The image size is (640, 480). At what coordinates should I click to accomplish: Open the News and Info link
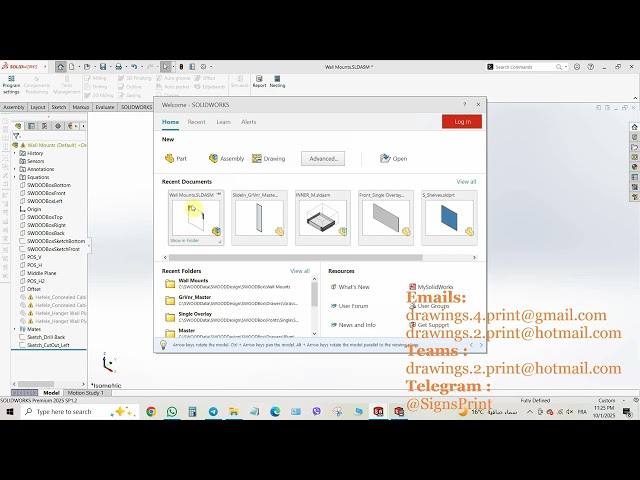(x=353, y=325)
